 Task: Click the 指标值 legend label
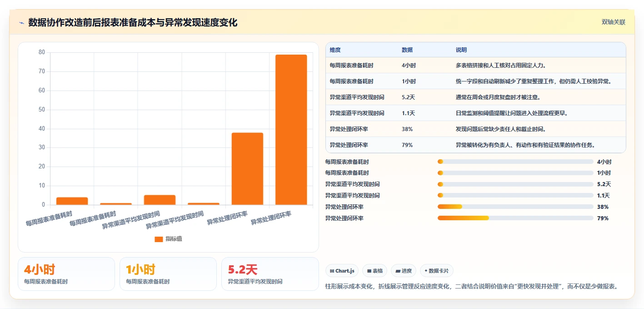[174, 239]
